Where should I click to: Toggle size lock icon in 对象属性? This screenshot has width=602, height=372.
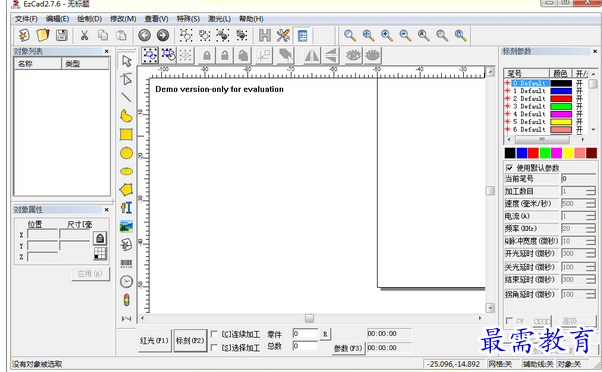[100, 238]
